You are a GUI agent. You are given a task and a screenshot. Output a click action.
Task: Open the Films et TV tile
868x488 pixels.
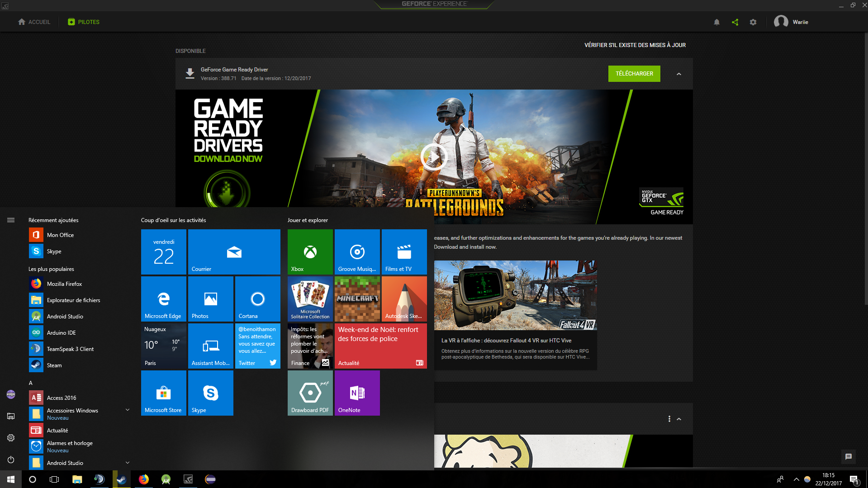(x=404, y=252)
